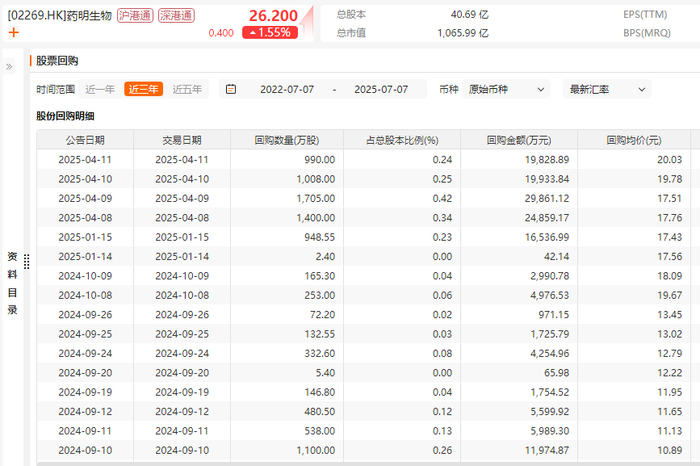This screenshot has height=466, width=700.
Task: Select average price 20.03 cell
Action: (633, 159)
